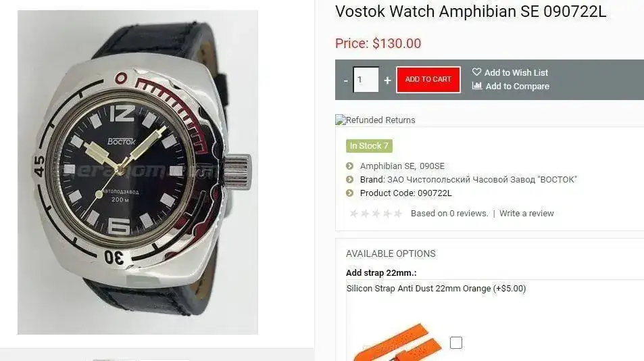Open the 090SE category link

pyautogui.click(x=432, y=166)
